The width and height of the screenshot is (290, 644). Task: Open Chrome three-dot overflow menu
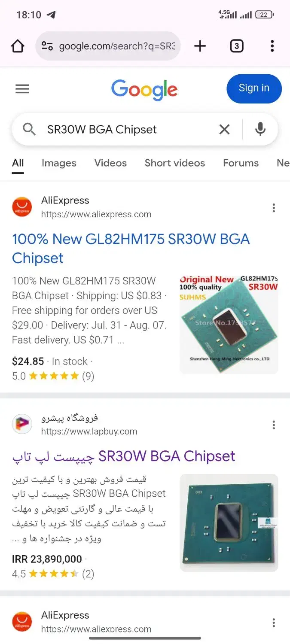(272, 46)
